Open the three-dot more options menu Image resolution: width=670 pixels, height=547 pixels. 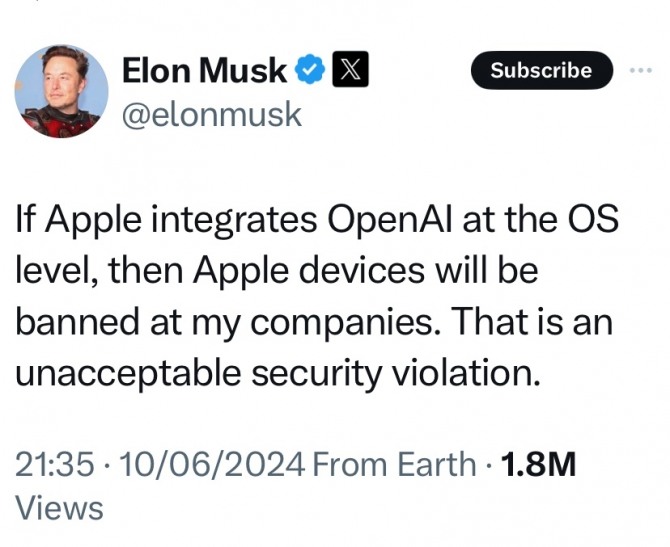[640, 71]
